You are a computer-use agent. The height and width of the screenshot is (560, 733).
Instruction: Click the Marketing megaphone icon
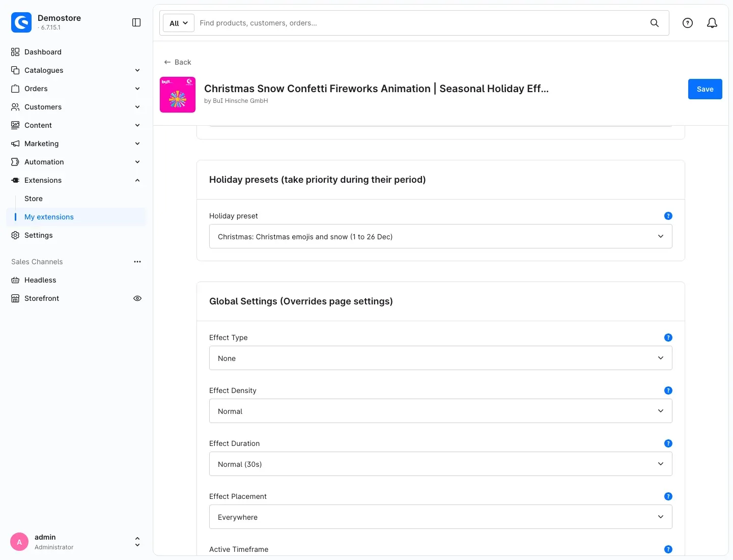15,144
